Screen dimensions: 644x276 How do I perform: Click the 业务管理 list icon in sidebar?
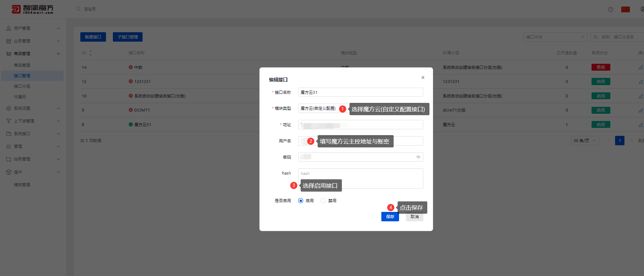pos(9,41)
